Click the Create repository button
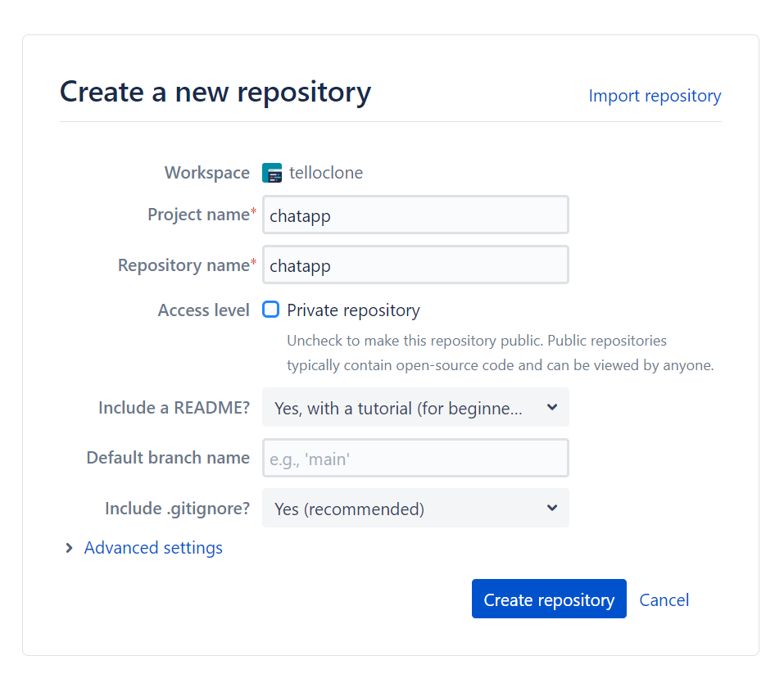This screenshot has width=784, height=674. [x=549, y=599]
